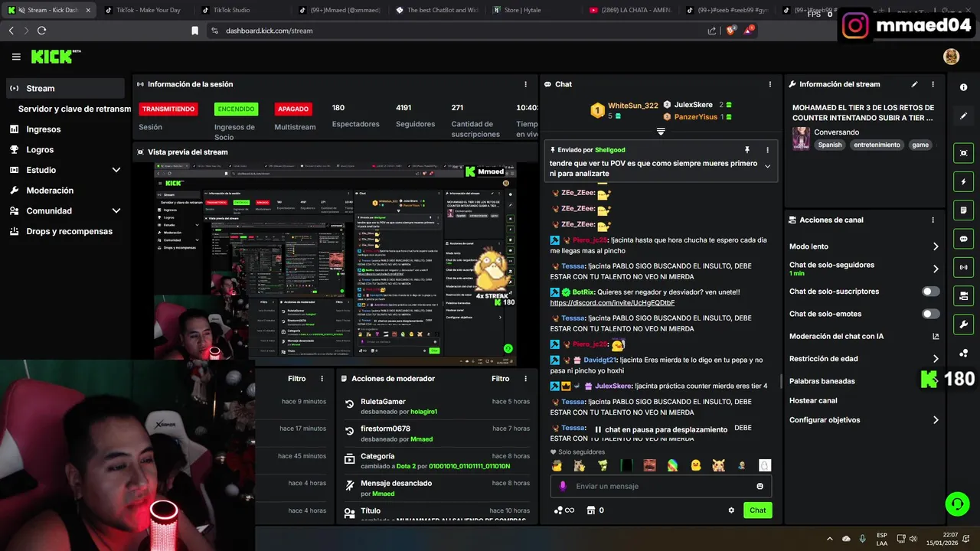Screen dimensions: 980x551
Task: Click the pin icon on pinned message
Action: click(x=747, y=150)
